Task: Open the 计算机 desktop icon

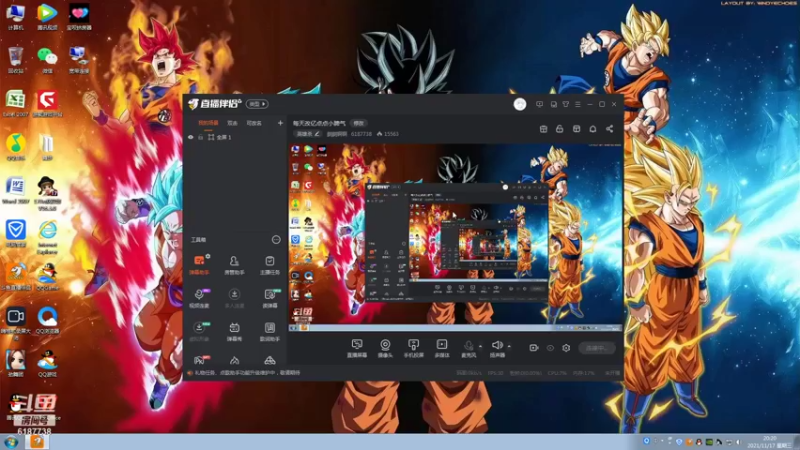Action: (16, 17)
